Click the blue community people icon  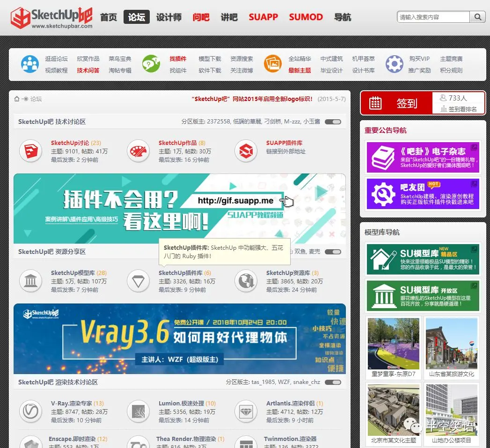click(30, 64)
